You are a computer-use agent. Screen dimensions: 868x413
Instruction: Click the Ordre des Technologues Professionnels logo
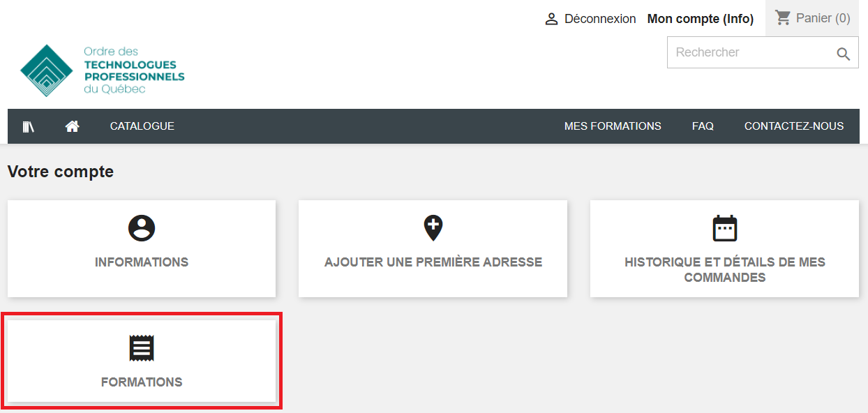(x=103, y=70)
